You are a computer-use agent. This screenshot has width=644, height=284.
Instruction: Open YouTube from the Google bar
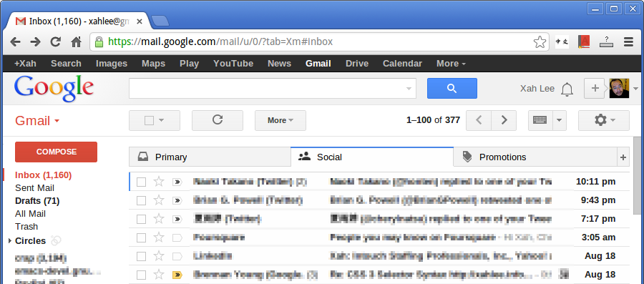pyautogui.click(x=233, y=64)
